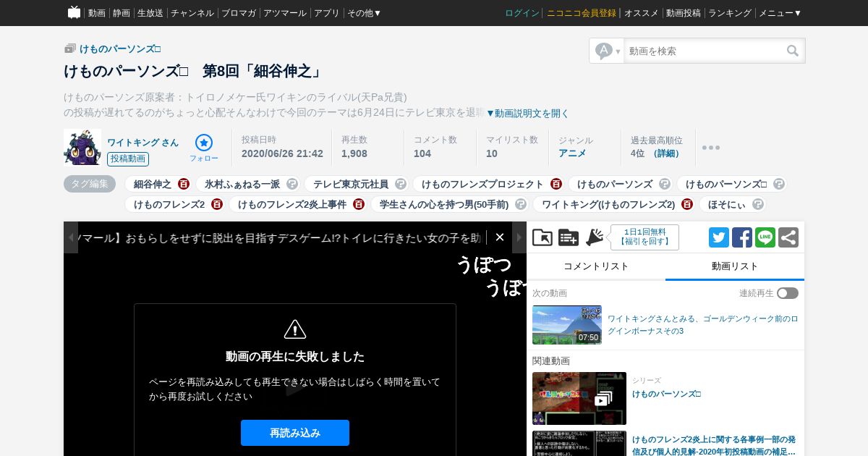Viewport: 868px width, 456px height.
Task: Click the タグ編集 button
Action: [90, 184]
